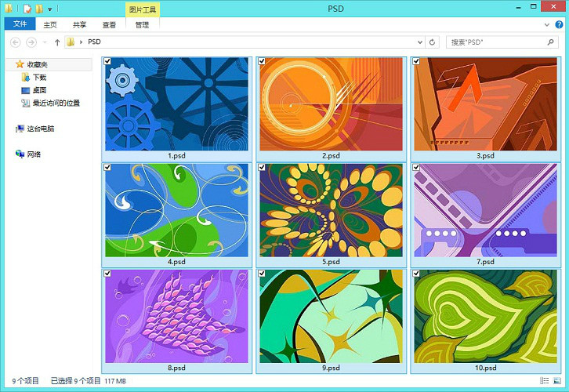Uncheck the checkbox on 5.psd
The image size is (569, 392).
click(x=262, y=167)
